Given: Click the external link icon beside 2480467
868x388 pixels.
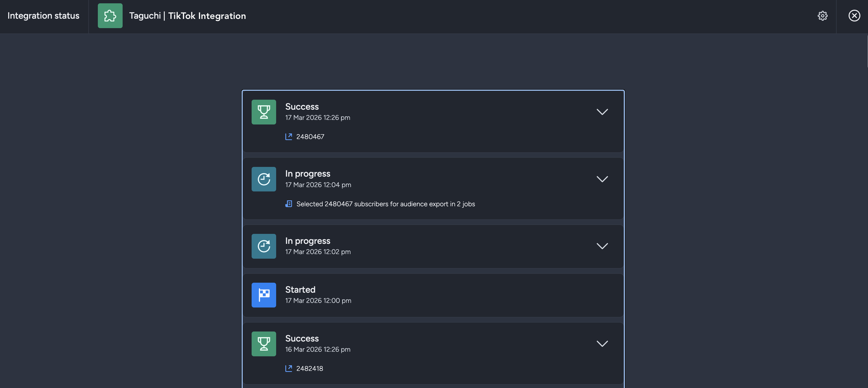Looking at the screenshot, I should (x=288, y=136).
